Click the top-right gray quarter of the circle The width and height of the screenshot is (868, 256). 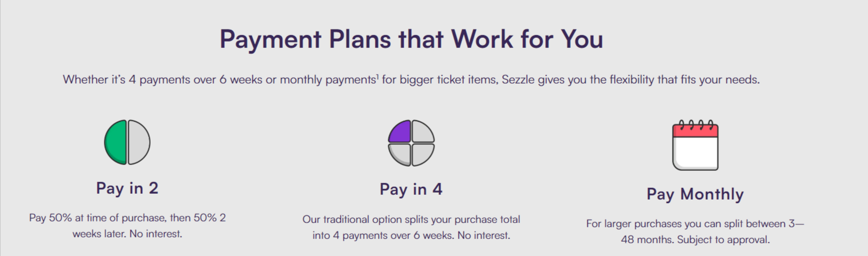tap(422, 133)
